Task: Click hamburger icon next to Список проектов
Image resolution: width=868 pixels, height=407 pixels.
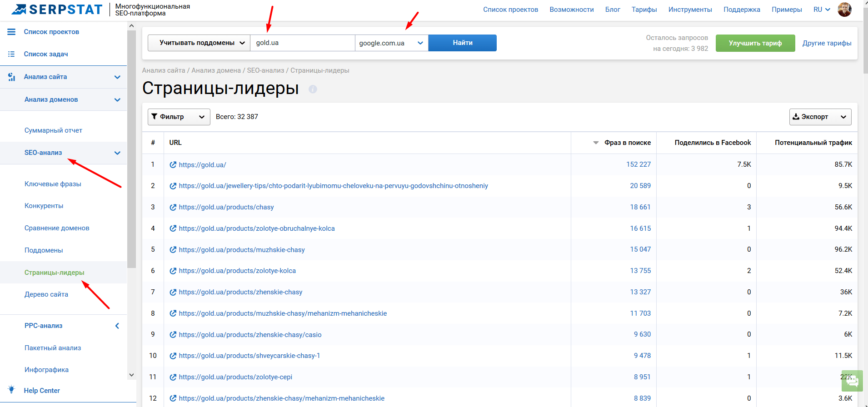Action: pyautogui.click(x=11, y=32)
